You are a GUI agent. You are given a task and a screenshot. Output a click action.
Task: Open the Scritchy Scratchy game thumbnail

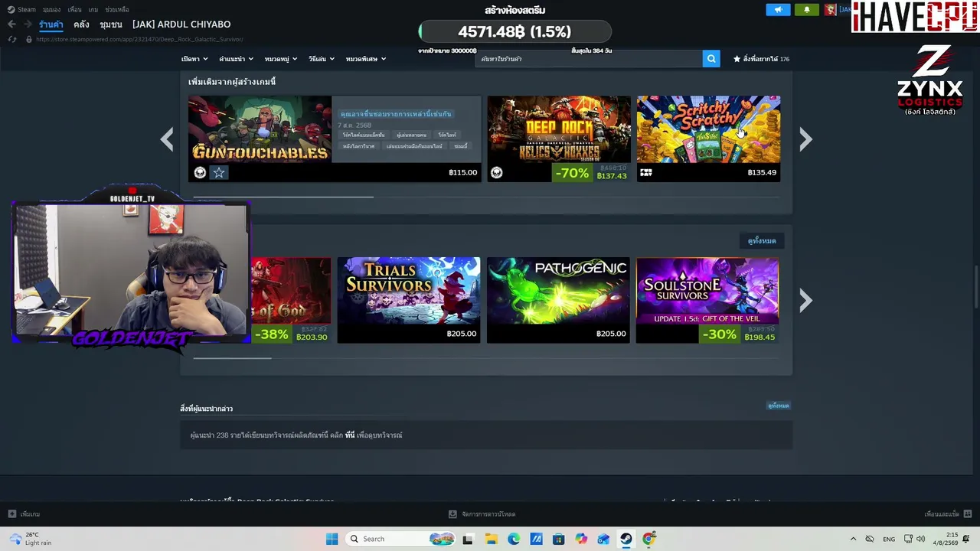pyautogui.click(x=709, y=129)
